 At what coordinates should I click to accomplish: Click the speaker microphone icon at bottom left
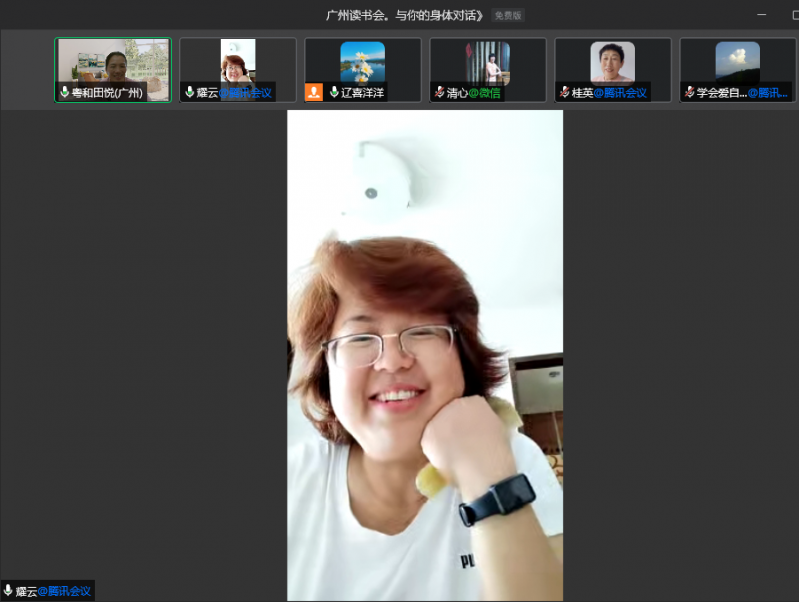click(x=8, y=591)
